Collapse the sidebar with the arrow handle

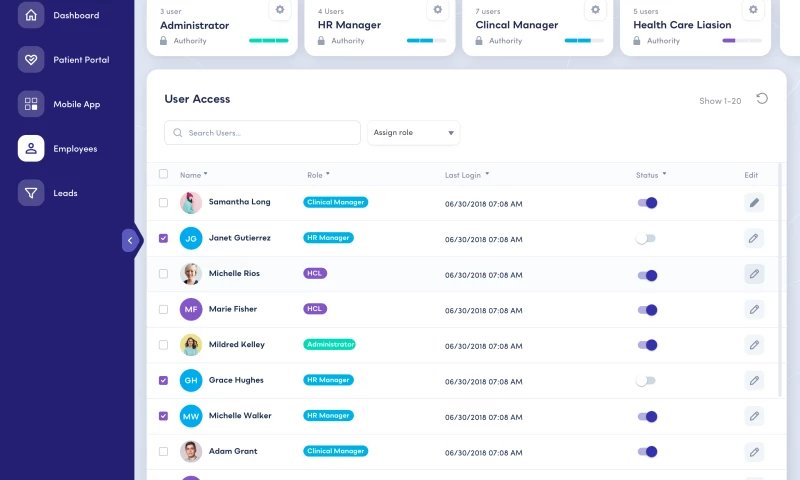130,240
